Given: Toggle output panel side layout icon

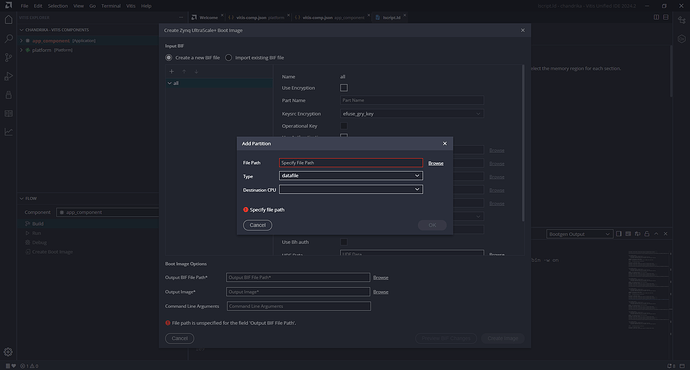Looking at the screenshot, I should click(619, 234).
